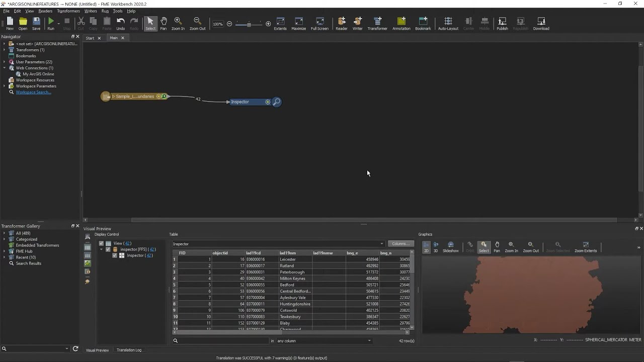Open the Workspace Search link
The height and width of the screenshot is (362, 644).
coord(33,92)
